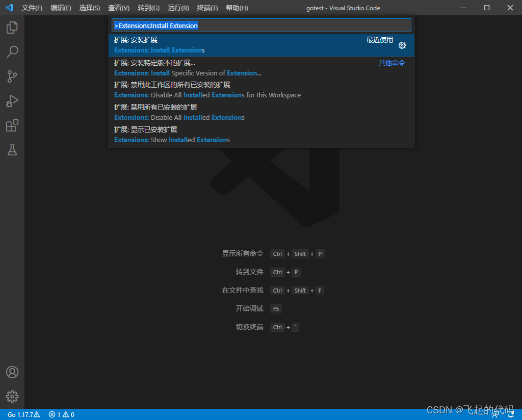Open the 转到(G) menu
This screenshot has width=522, height=420.
(x=148, y=8)
